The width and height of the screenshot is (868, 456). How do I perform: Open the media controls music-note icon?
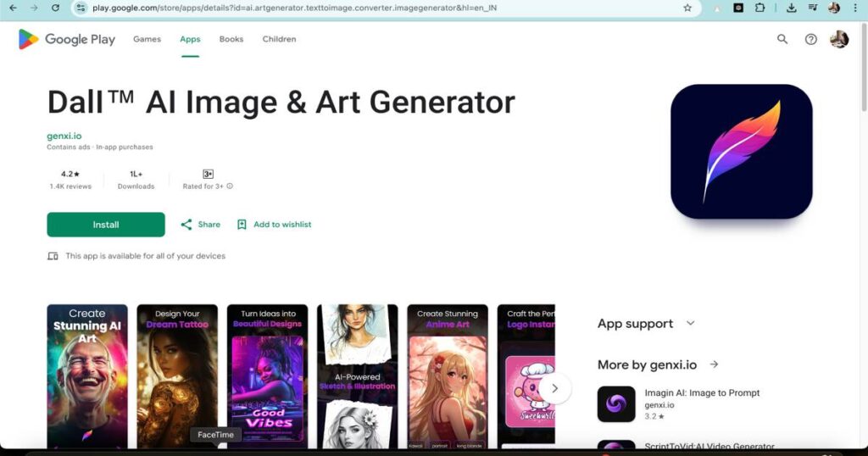tap(813, 8)
